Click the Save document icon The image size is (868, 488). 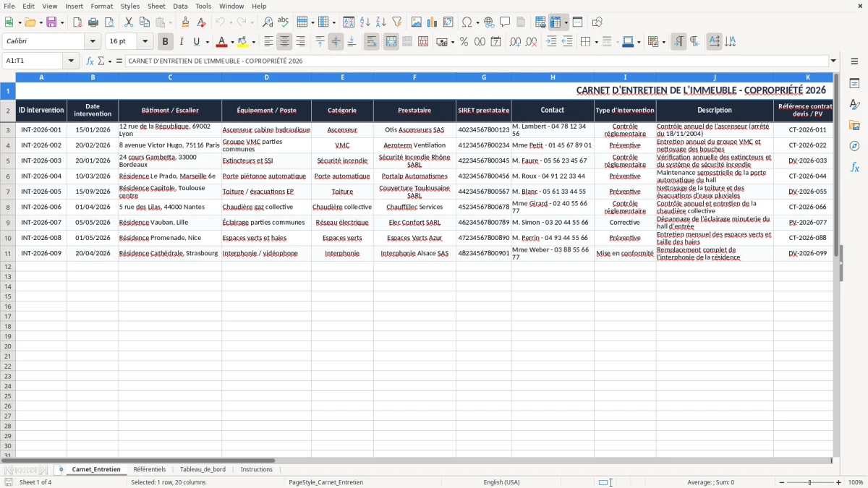click(x=51, y=22)
